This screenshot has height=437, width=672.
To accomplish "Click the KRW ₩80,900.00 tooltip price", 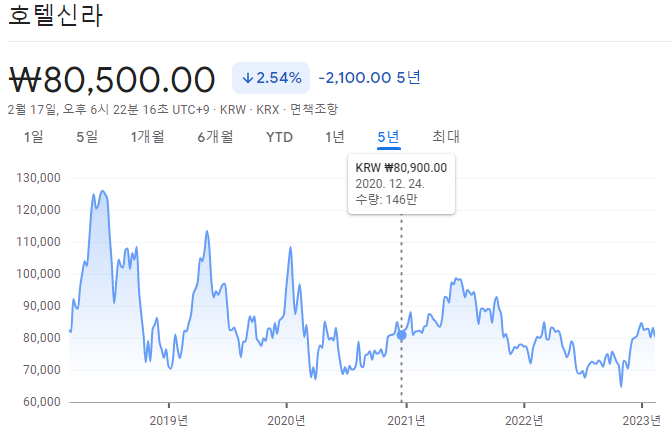I will click(x=401, y=168).
